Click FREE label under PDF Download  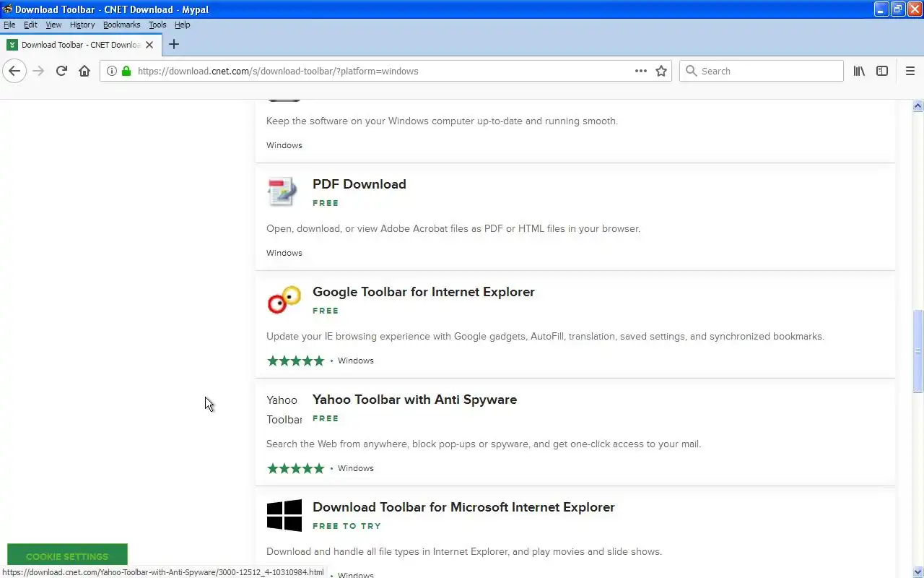(x=326, y=203)
